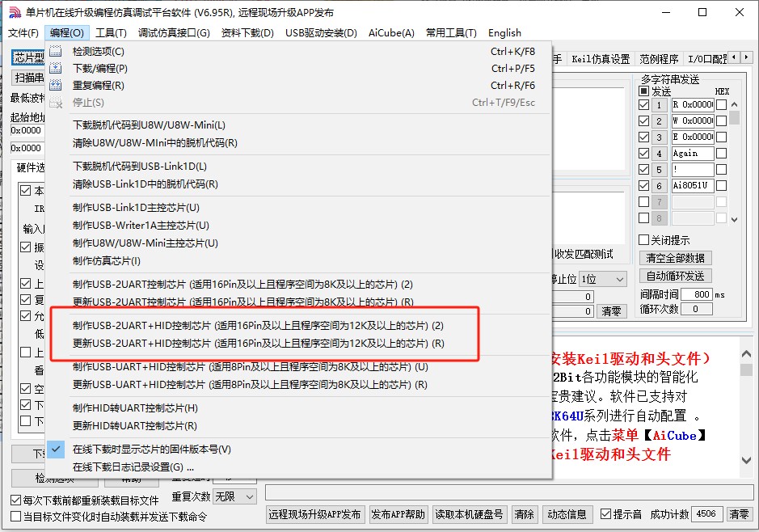Image resolution: width=759 pixels, height=532 pixels.
Task: Click the 间隔时间 800 input field
Action: coord(697,294)
